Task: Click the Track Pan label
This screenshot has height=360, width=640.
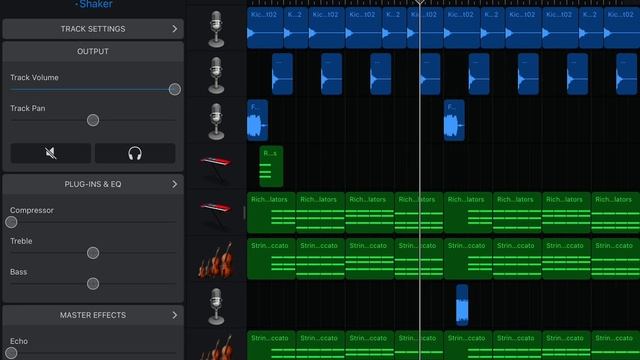Action: pos(28,108)
